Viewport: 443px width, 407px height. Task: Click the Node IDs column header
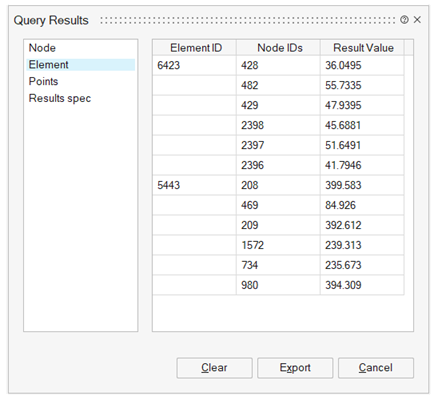pos(279,48)
